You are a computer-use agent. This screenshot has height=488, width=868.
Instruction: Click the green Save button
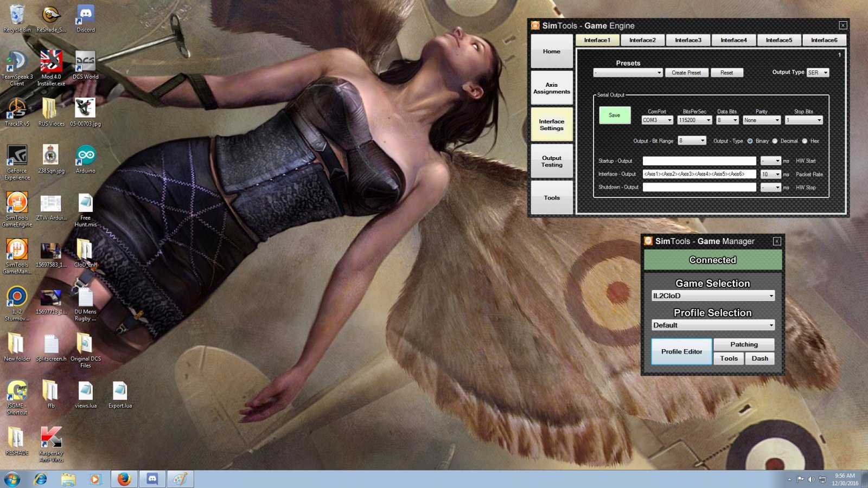(x=615, y=115)
